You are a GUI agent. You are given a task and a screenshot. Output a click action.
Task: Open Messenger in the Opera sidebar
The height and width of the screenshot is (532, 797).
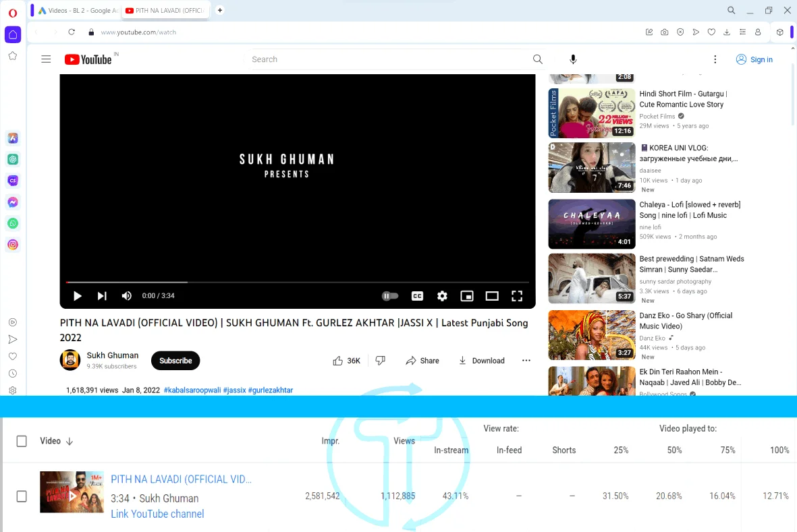[13, 202]
